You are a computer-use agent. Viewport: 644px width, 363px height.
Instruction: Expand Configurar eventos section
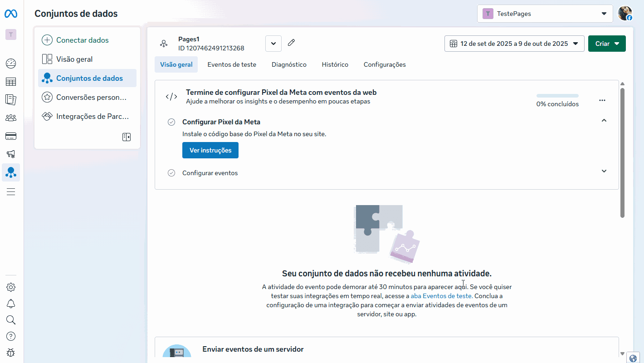click(604, 171)
